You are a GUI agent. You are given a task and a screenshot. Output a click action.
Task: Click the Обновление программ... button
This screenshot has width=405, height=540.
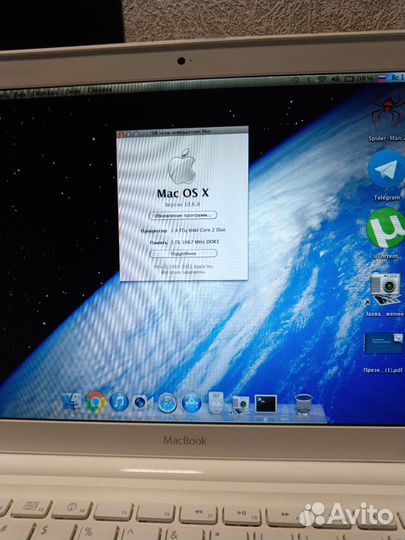(183, 215)
